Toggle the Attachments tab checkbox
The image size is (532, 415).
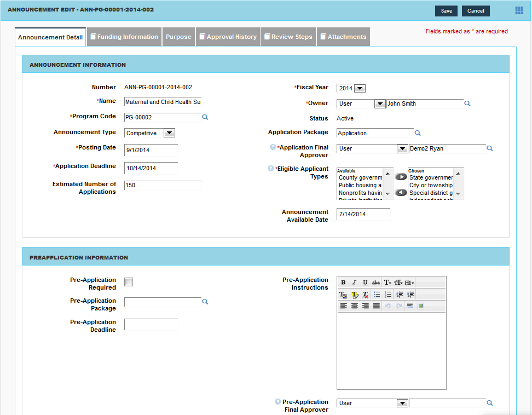323,37
